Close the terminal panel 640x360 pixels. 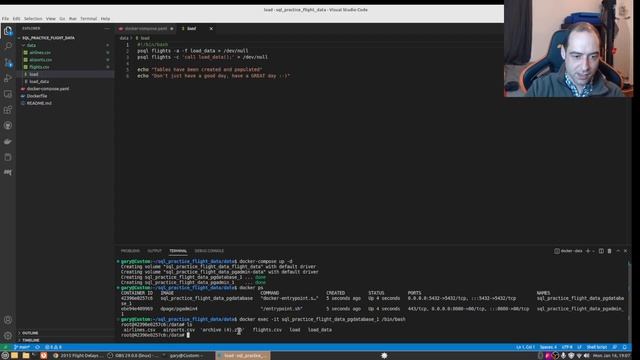[625, 251]
